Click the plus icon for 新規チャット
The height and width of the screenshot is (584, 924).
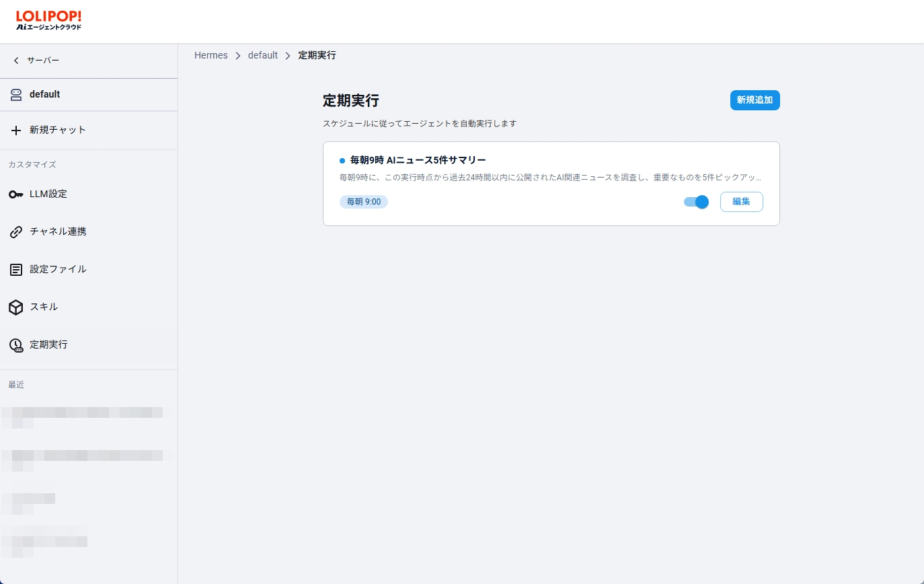[16, 130]
